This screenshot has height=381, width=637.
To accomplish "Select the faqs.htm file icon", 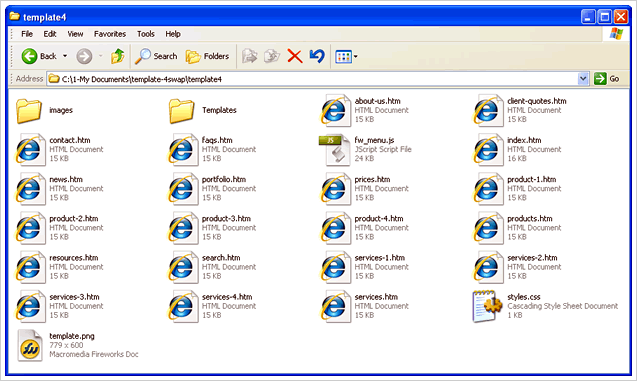I will [182, 149].
